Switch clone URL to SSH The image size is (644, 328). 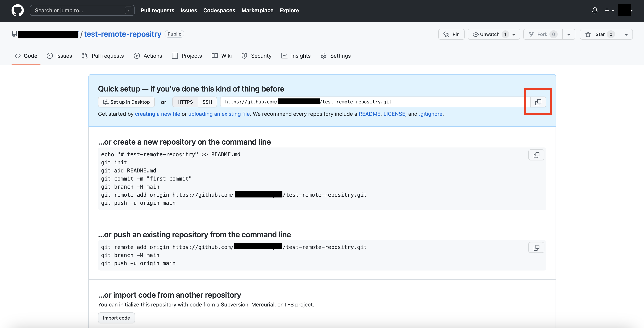(x=207, y=102)
